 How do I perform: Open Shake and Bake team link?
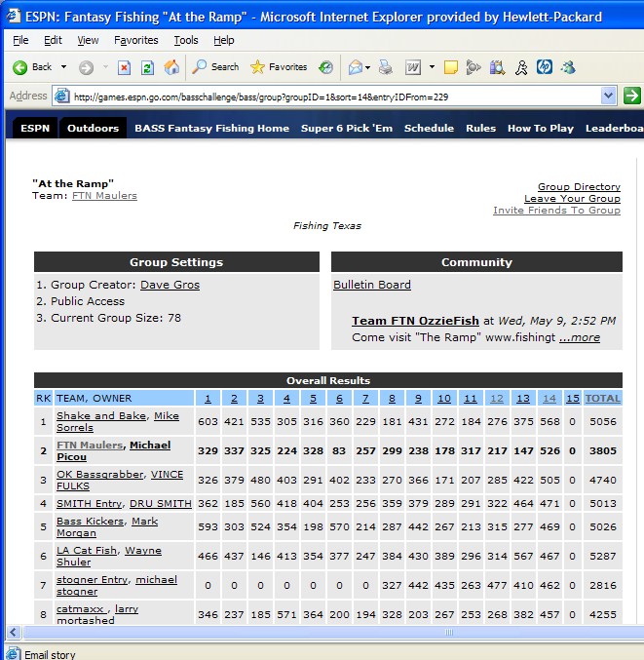pyautogui.click(x=101, y=415)
